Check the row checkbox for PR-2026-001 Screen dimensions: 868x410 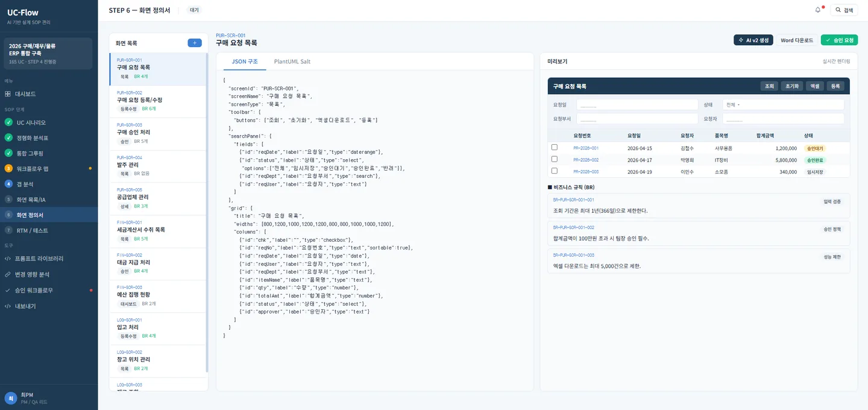tap(555, 148)
